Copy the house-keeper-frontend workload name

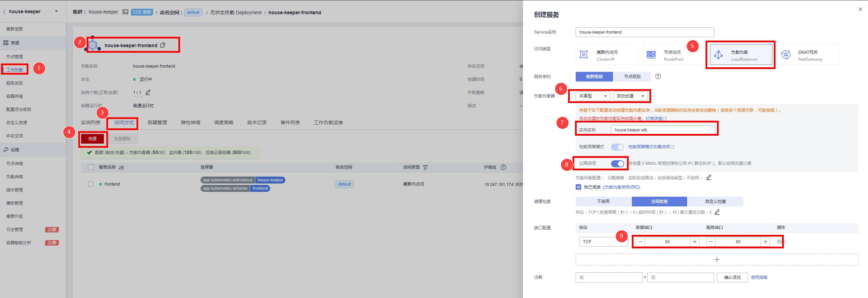tap(162, 45)
